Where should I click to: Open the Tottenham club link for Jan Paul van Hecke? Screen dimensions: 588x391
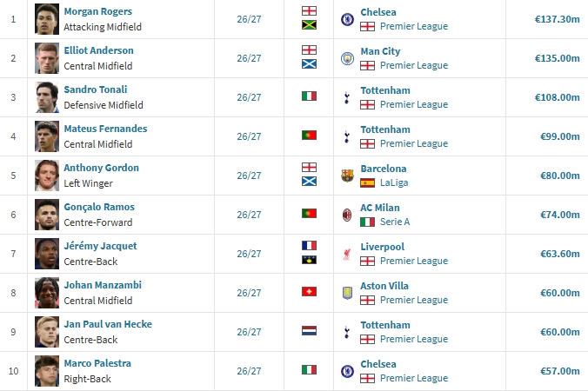point(385,325)
